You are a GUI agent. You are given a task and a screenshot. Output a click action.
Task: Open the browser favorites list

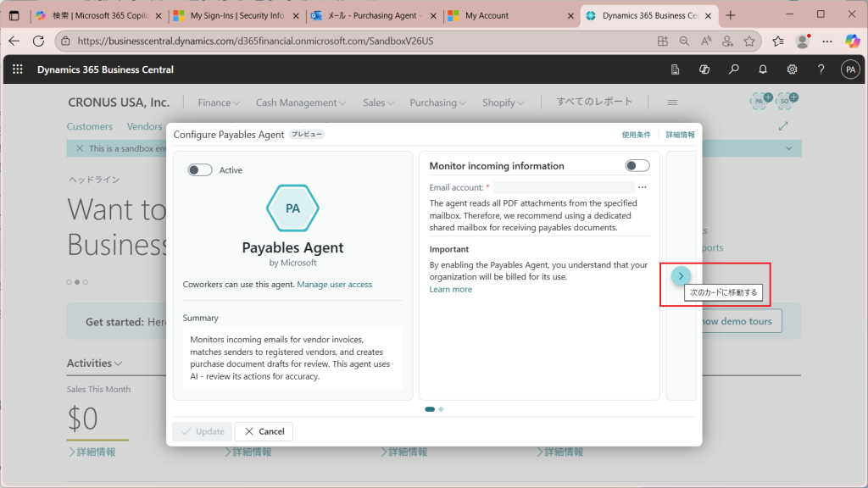click(x=778, y=41)
